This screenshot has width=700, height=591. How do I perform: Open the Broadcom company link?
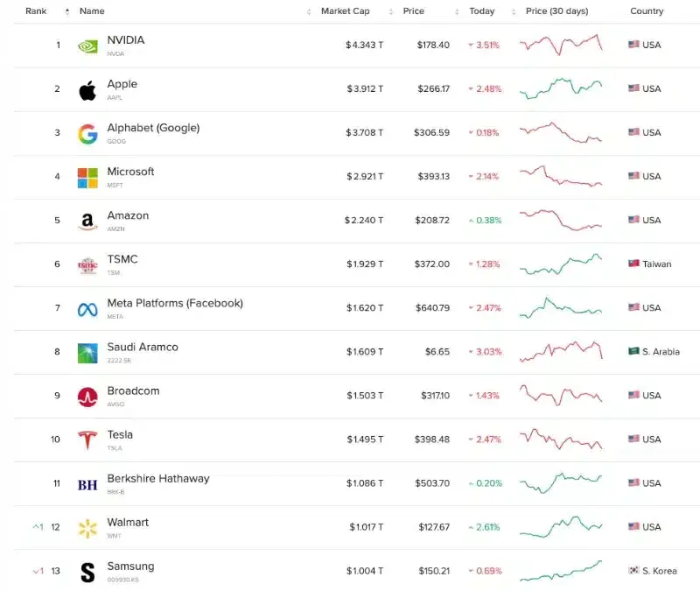(133, 391)
